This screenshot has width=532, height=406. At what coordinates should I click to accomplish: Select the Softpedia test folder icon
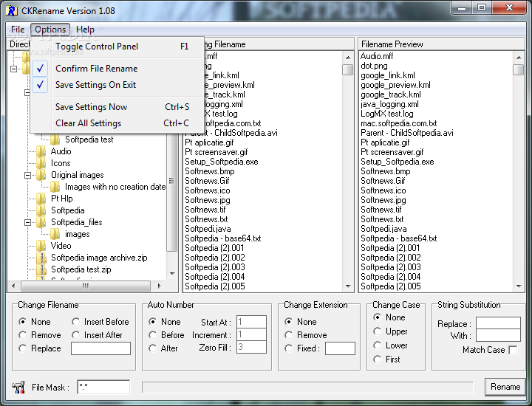[x=55, y=140]
